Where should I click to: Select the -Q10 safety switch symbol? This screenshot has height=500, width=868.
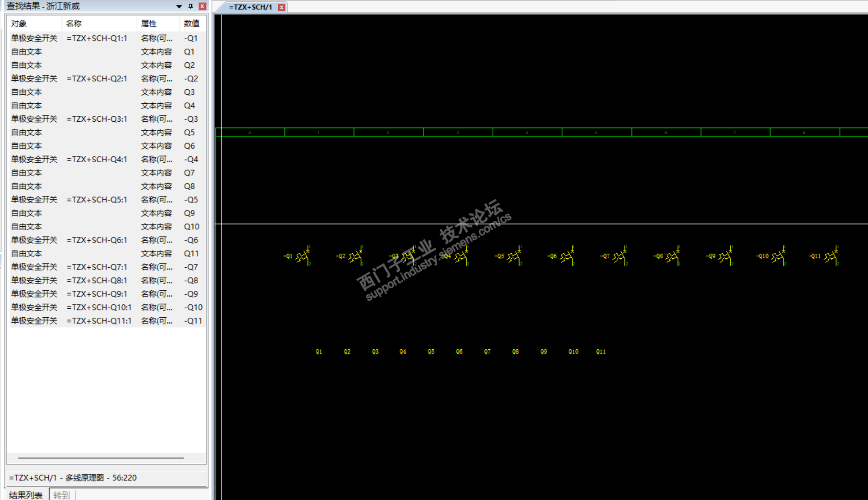(x=778, y=256)
